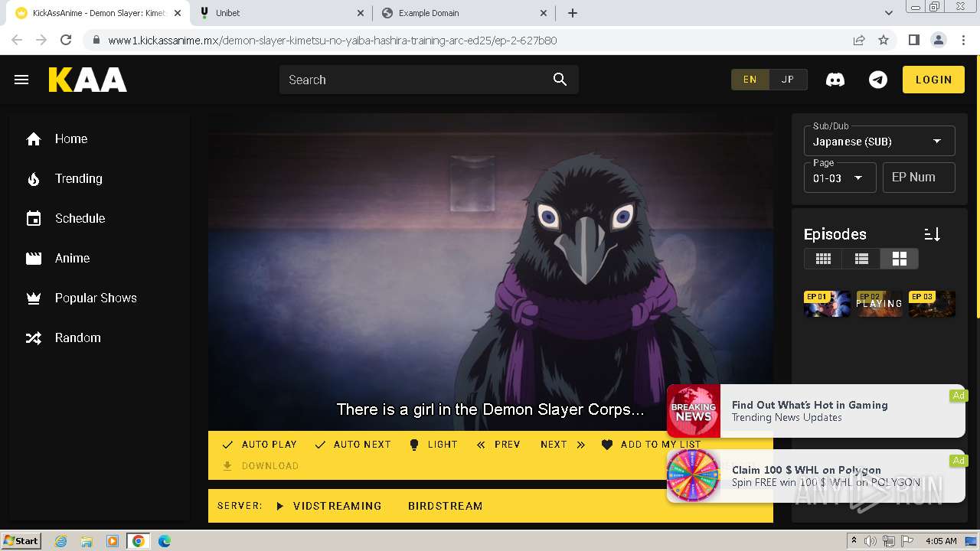Viewport: 980px width, 551px height.
Task: Sort the Episodes list order
Action: coord(932,234)
